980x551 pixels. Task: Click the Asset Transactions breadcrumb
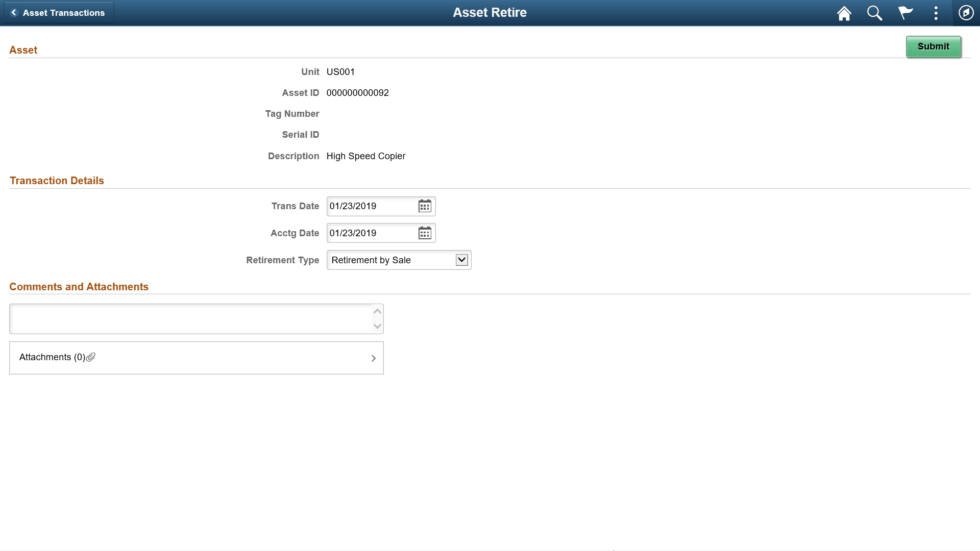(x=64, y=12)
